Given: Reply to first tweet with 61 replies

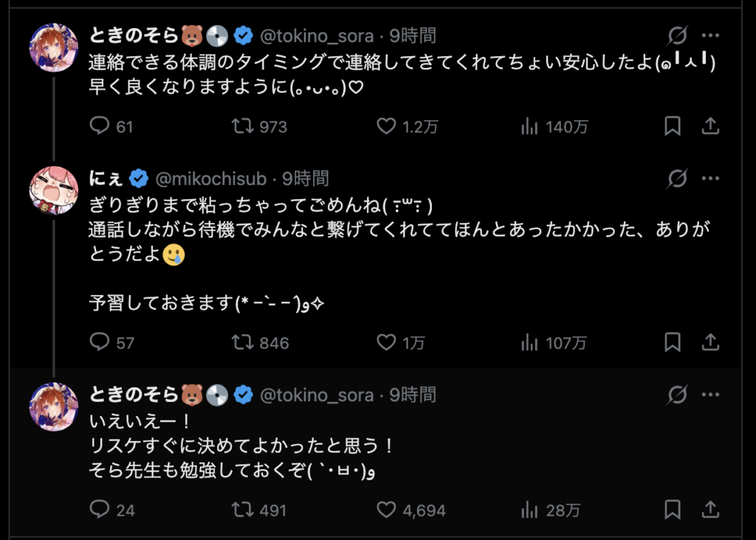Looking at the screenshot, I should 100,127.
